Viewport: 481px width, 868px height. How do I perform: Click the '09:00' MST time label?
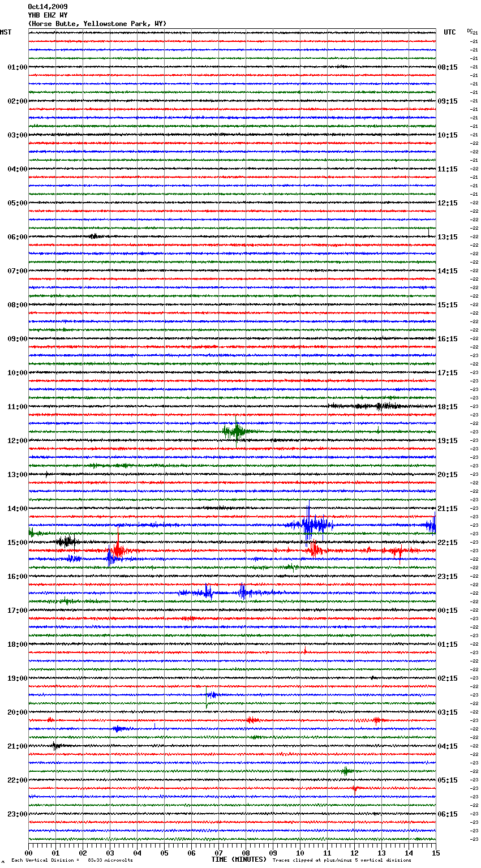point(18,339)
